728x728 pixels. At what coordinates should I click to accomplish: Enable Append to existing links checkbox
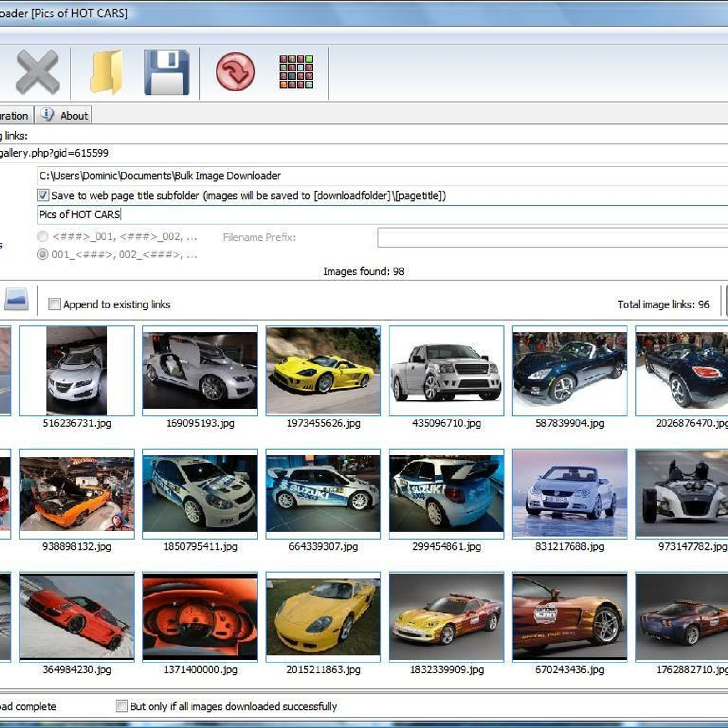[54, 304]
